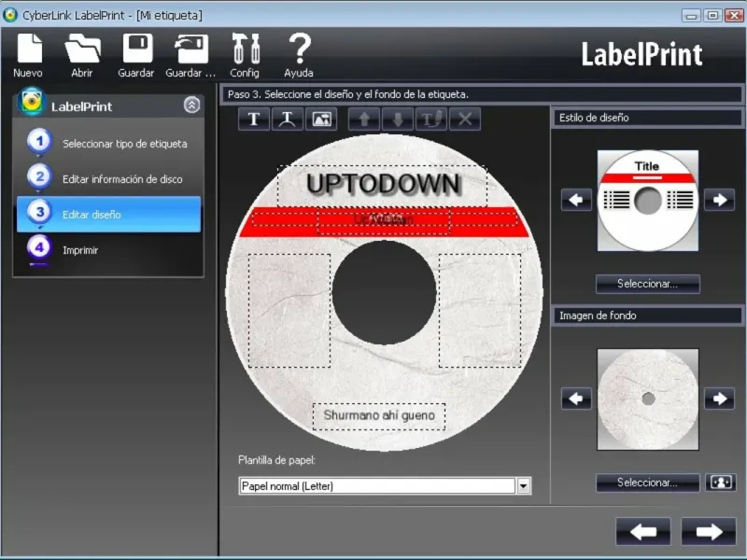747x560 pixels.
Task: Click Seleccionar under Imagen de fondo
Action: (647, 483)
